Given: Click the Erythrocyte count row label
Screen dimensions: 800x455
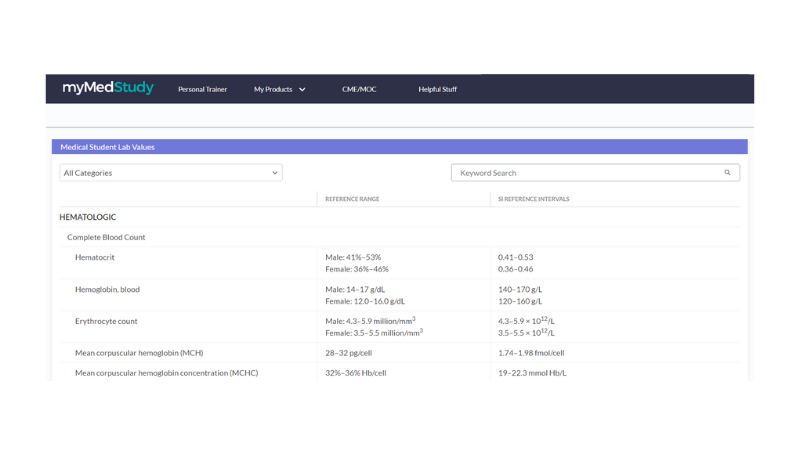Looking at the screenshot, I should [x=106, y=321].
